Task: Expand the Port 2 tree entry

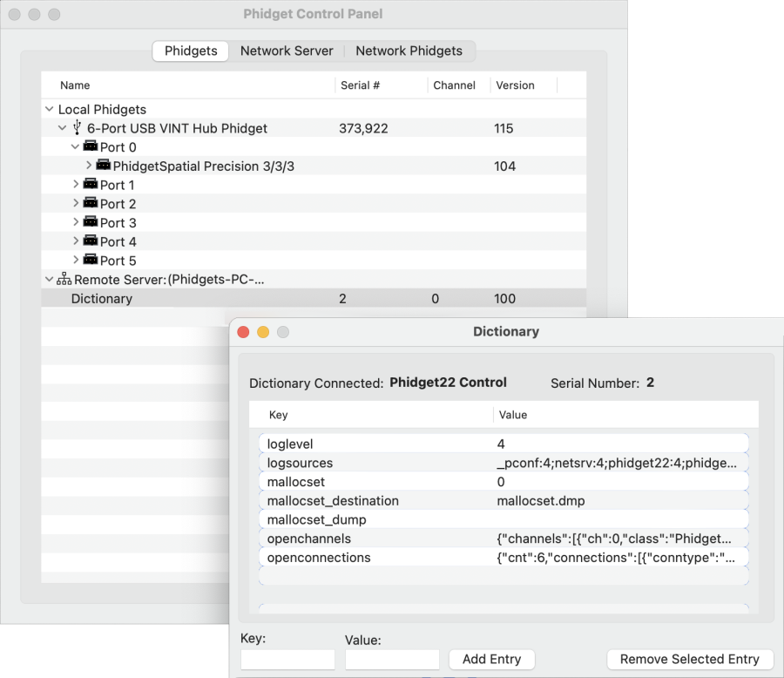Action: [x=76, y=203]
